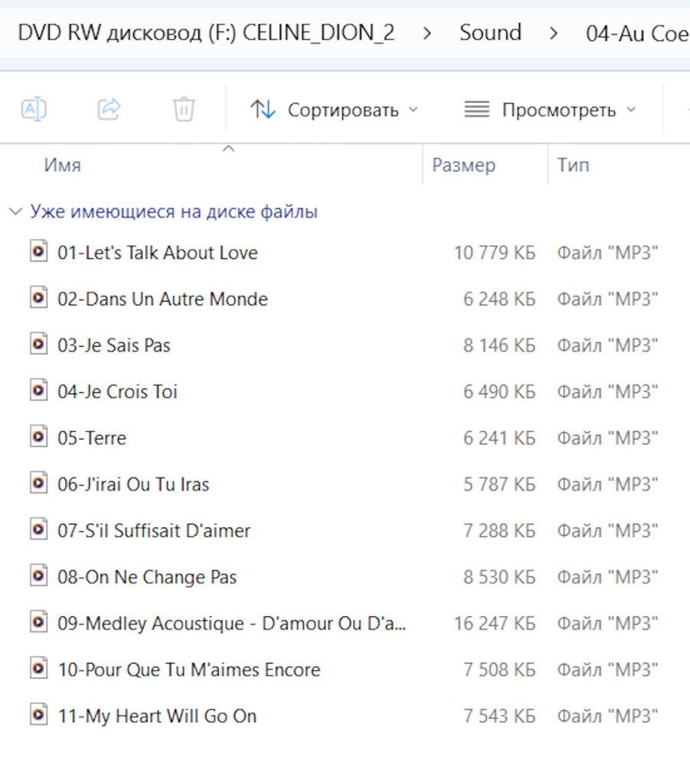The height and width of the screenshot is (784, 690).
Task: Click MP3 icon of 08-On Ne Change Pas
Action: click(x=38, y=576)
